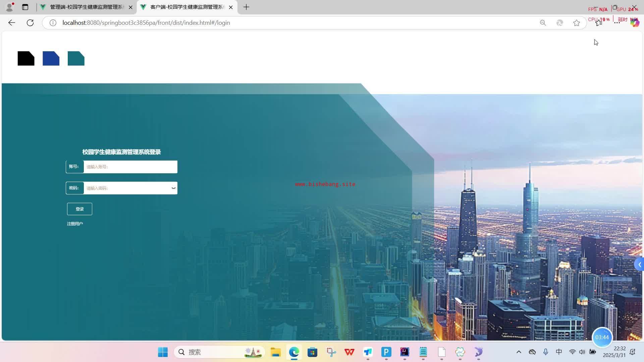The image size is (644, 362).
Task: Click the site information icon
Action: [53, 23]
